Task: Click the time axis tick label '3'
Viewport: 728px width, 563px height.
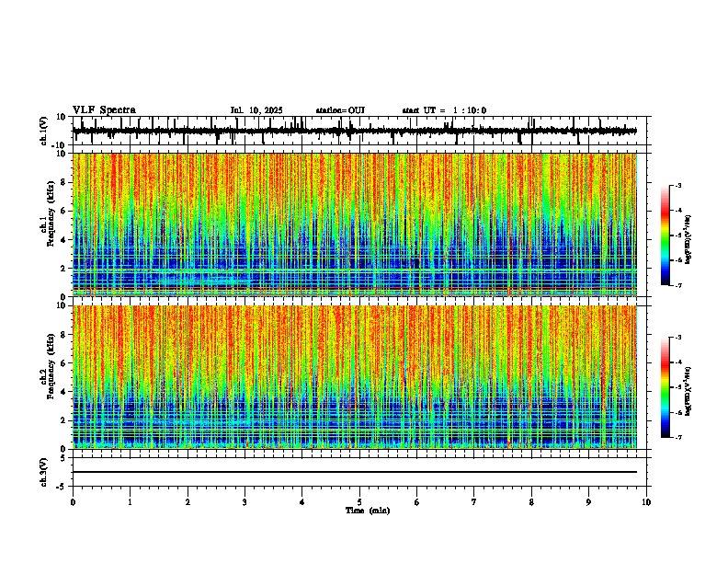Action: tap(245, 502)
